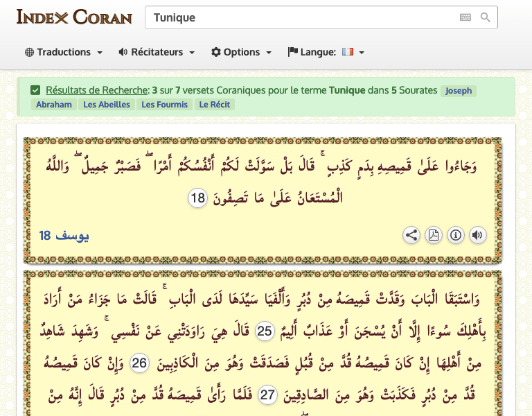532x416 pixels.
Task: Share verse 18 with the share icon
Action: point(411,235)
